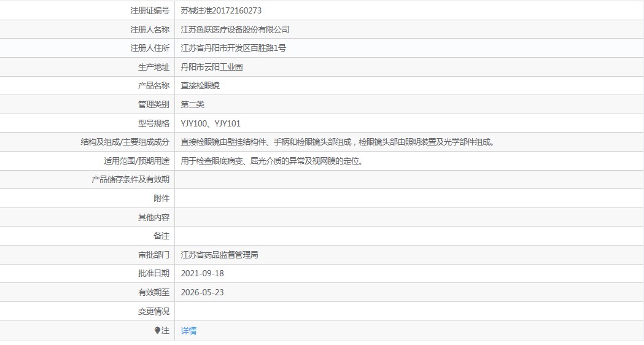Click the 注册证编号 label
Screen dimensions: 644x345
tap(150, 10)
